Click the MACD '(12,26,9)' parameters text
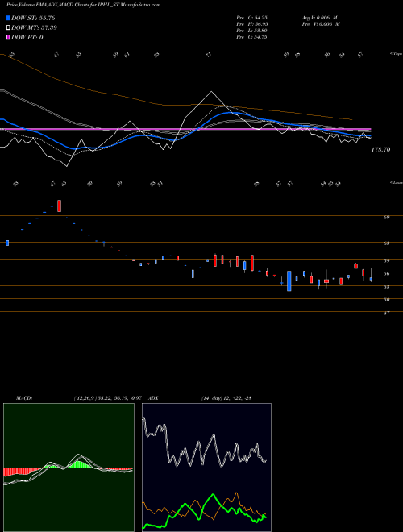This screenshot has width=403, height=532. point(110,398)
